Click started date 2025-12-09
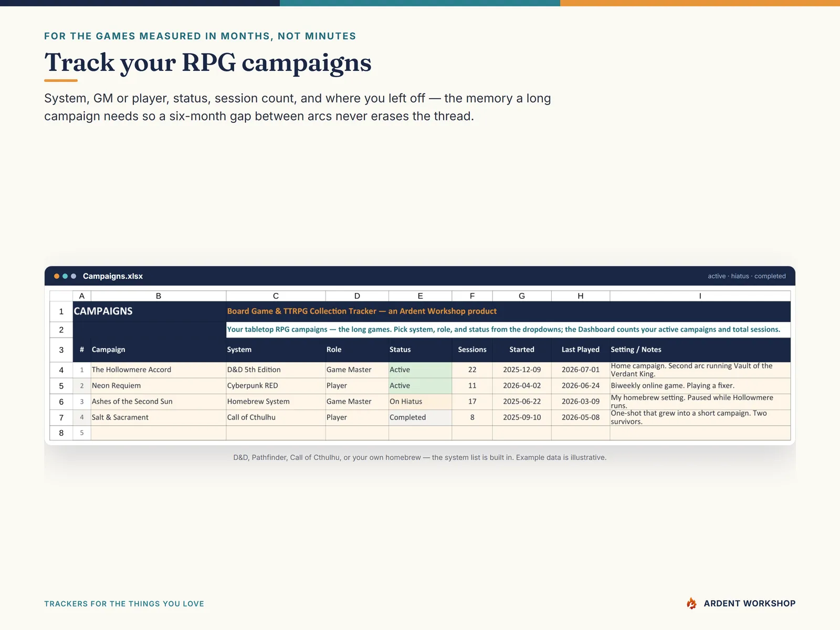The height and width of the screenshot is (630, 840). pos(522,370)
